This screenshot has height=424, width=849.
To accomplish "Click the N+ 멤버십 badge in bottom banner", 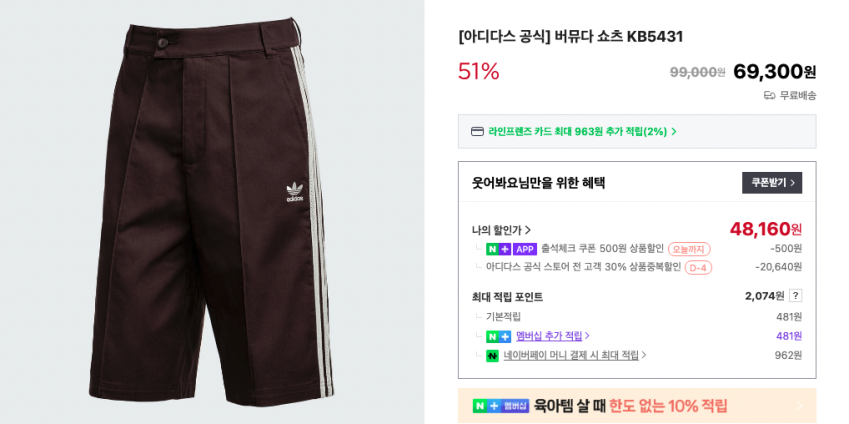I will tap(500, 406).
